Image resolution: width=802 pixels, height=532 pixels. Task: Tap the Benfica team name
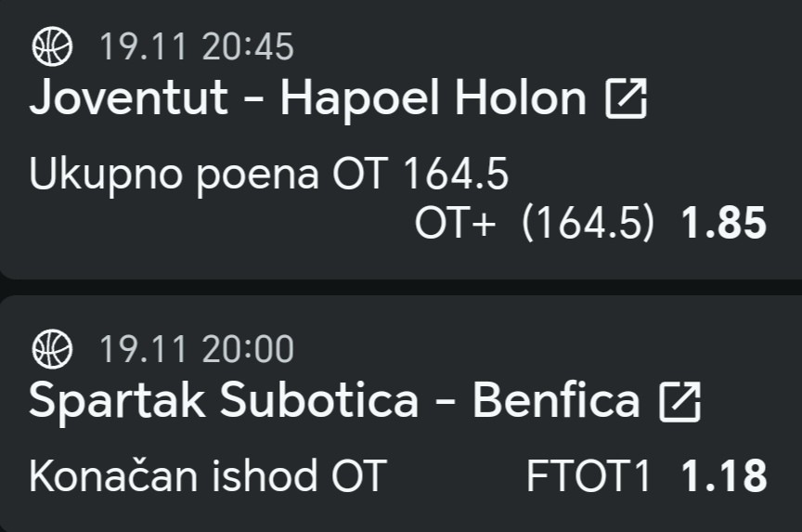pos(556,401)
